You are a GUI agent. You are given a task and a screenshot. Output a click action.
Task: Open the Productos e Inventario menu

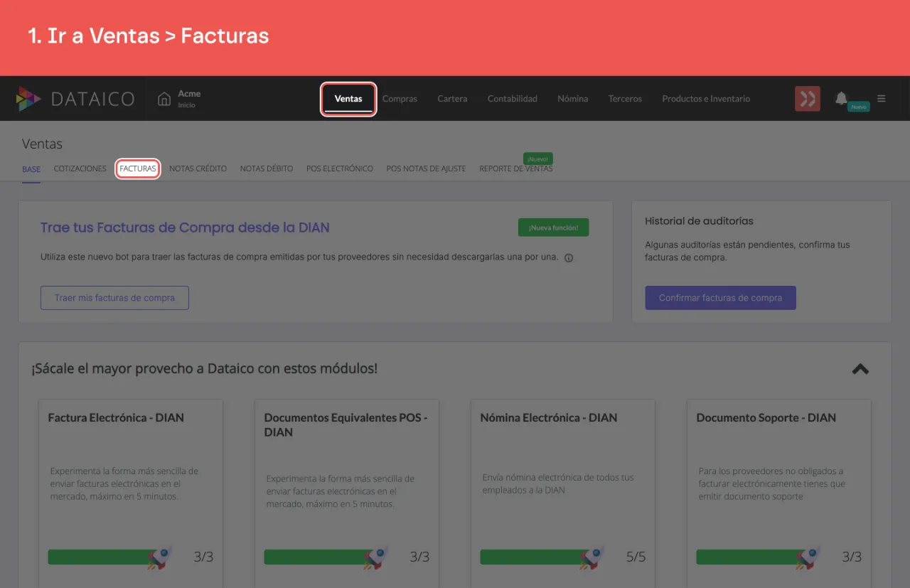[x=706, y=99]
